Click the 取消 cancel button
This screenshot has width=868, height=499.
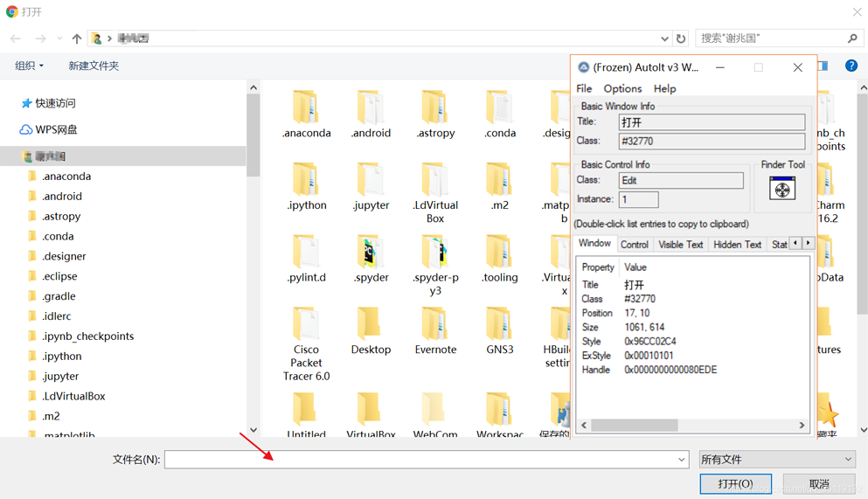tap(818, 483)
